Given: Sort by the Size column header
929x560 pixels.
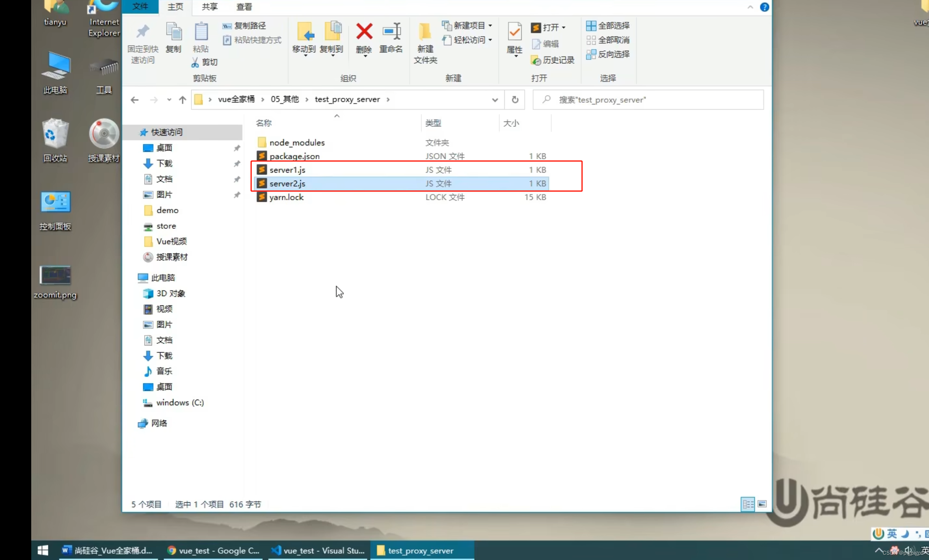Looking at the screenshot, I should pyautogui.click(x=511, y=123).
